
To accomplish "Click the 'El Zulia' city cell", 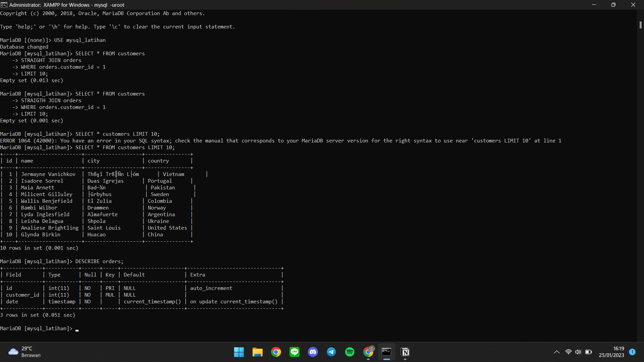I will (x=99, y=201).
